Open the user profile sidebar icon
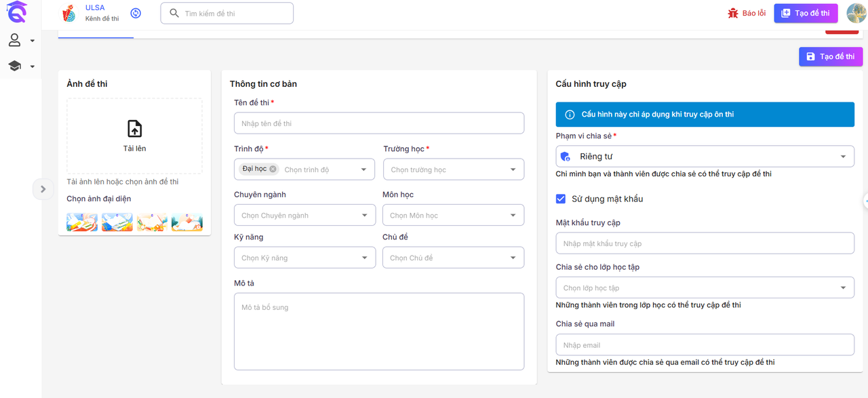This screenshot has height=398, width=868. [x=15, y=41]
